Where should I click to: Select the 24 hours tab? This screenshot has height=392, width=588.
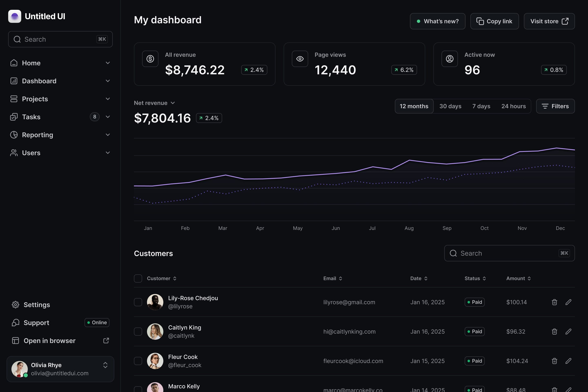(x=513, y=106)
